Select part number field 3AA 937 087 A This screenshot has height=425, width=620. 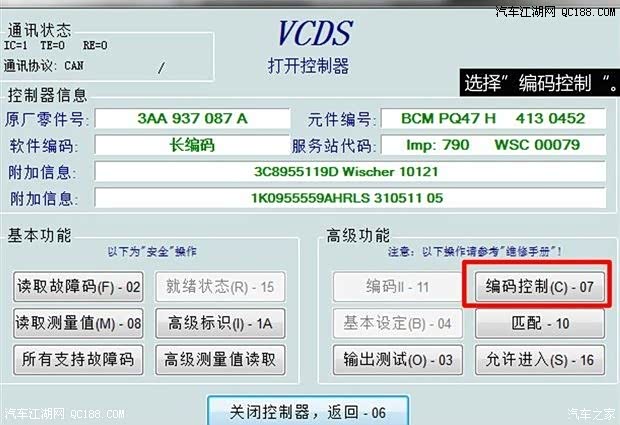point(193,118)
